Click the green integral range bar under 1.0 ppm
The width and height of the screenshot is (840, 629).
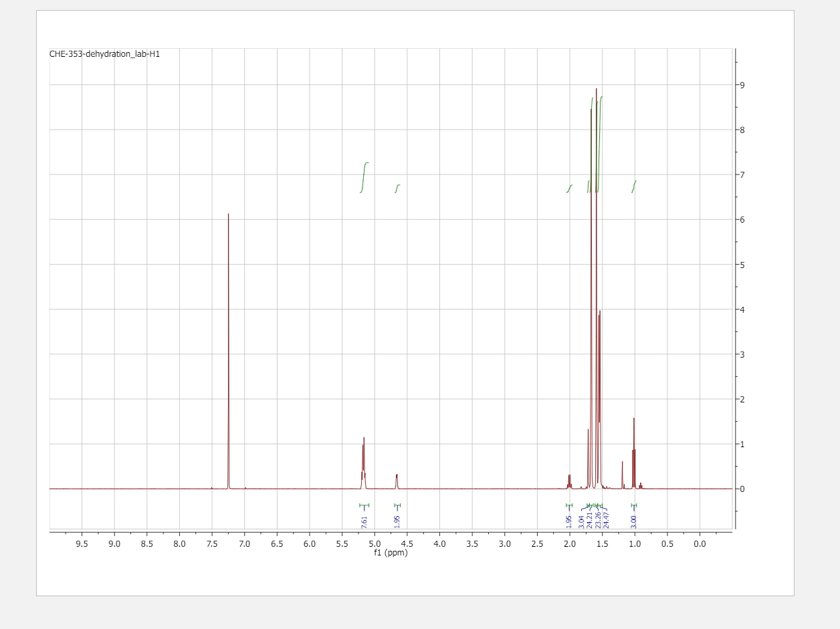pyautogui.click(x=634, y=505)
